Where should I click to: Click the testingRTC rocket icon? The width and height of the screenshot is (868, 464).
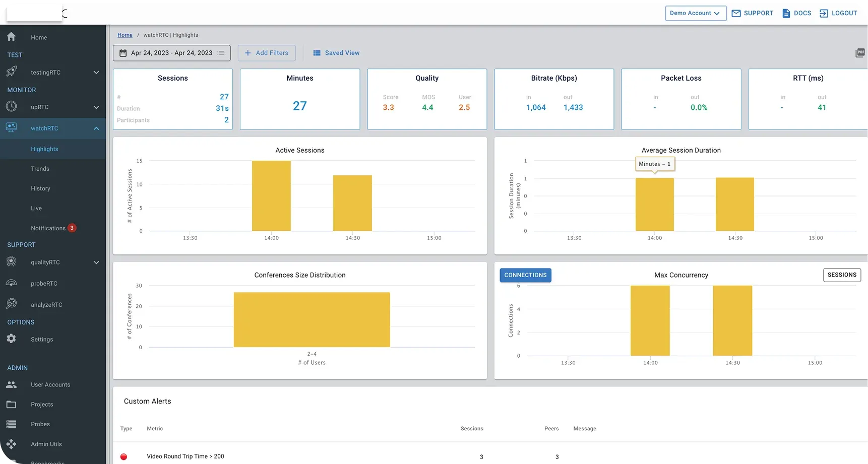point(11,72)
